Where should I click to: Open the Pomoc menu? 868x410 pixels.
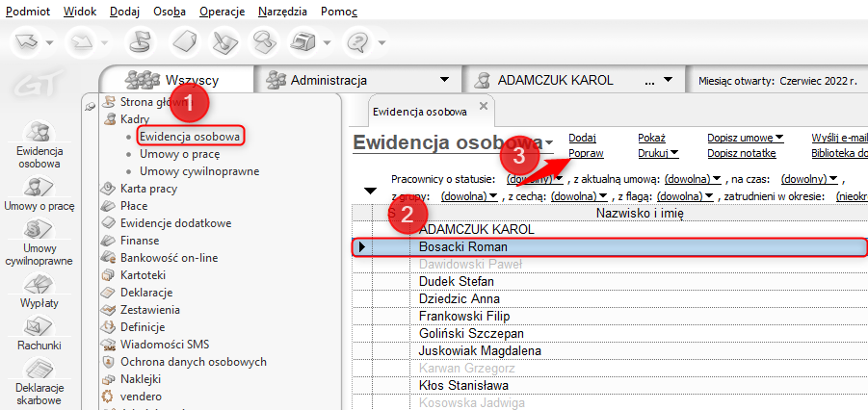(x=339, y=12)
